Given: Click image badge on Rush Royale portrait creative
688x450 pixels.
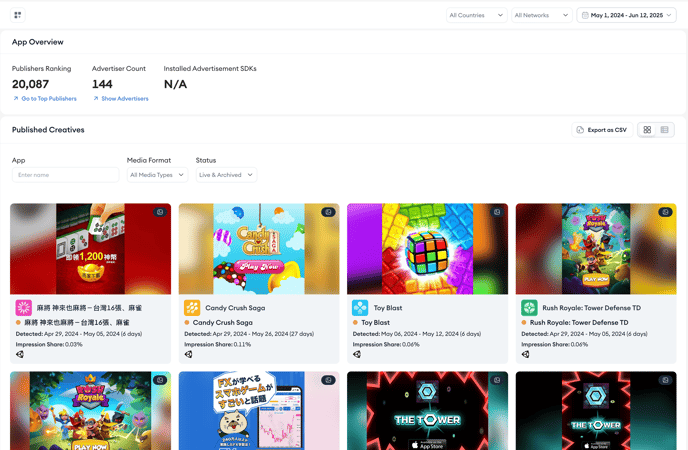Looking at the screenshot, I should (x=665, y=212).
